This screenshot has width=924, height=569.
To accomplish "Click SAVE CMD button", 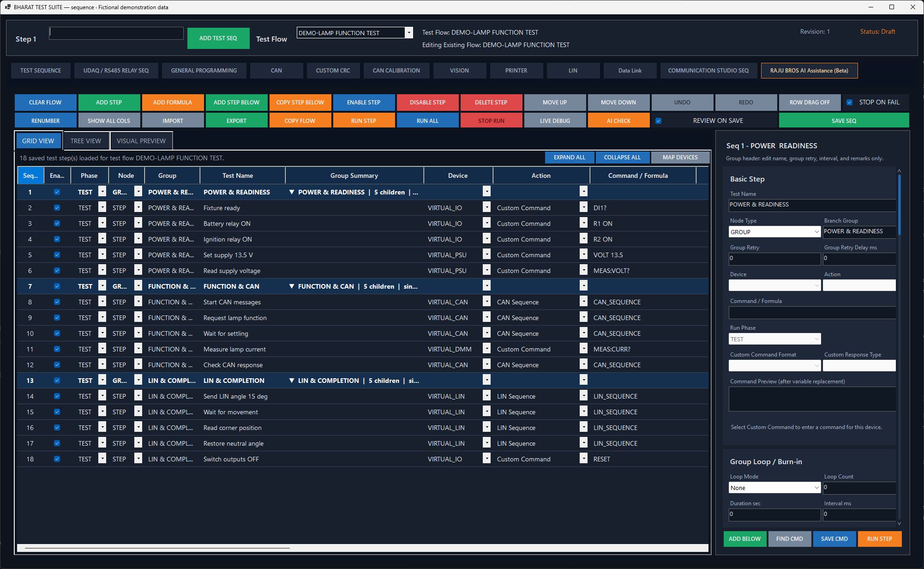I will [x=834, y=539].
